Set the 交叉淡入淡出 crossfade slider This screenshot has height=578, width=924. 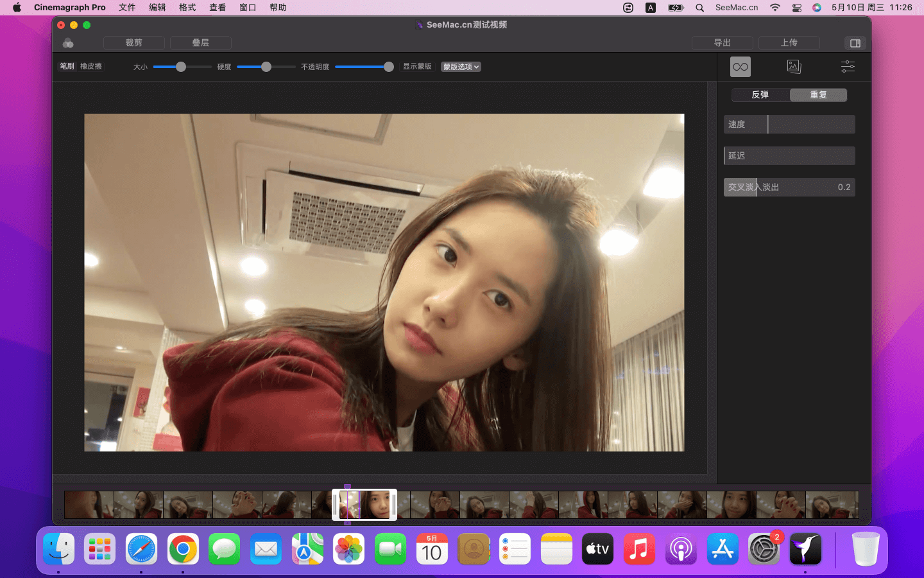click(x=789, y=188)
